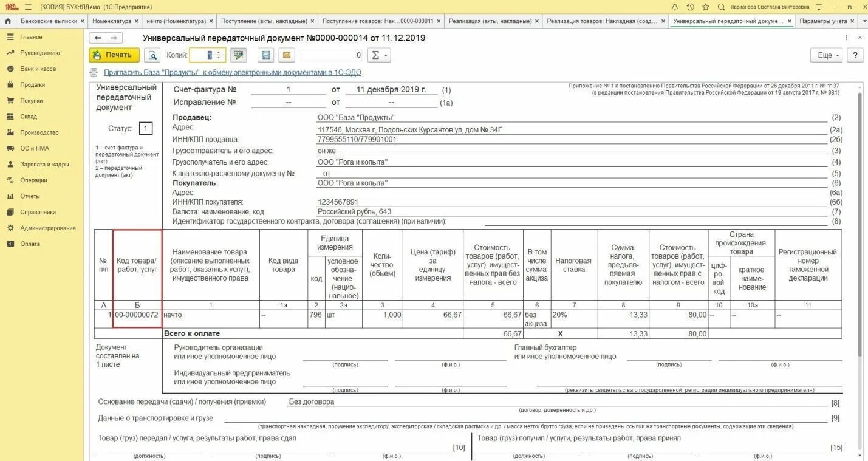The width and height of the screenshot is (868, 461).
Task: Open help with question mark button
Action: (x=855, y=55)
